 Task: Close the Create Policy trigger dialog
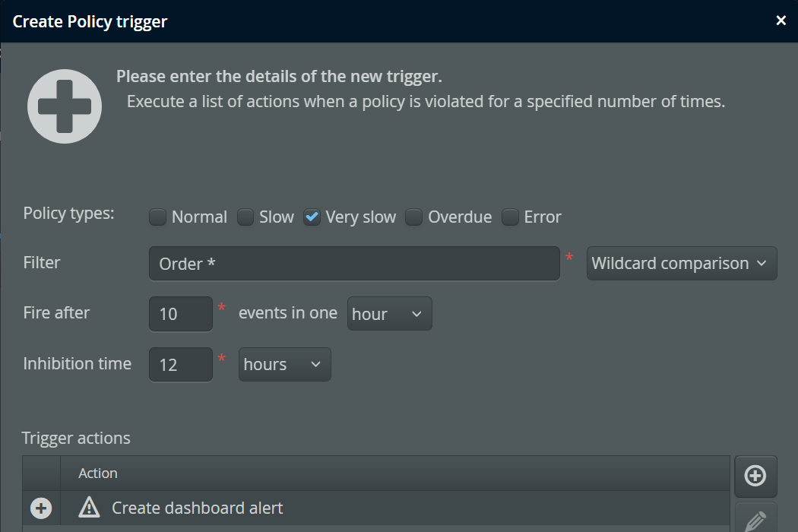point(781,21)
